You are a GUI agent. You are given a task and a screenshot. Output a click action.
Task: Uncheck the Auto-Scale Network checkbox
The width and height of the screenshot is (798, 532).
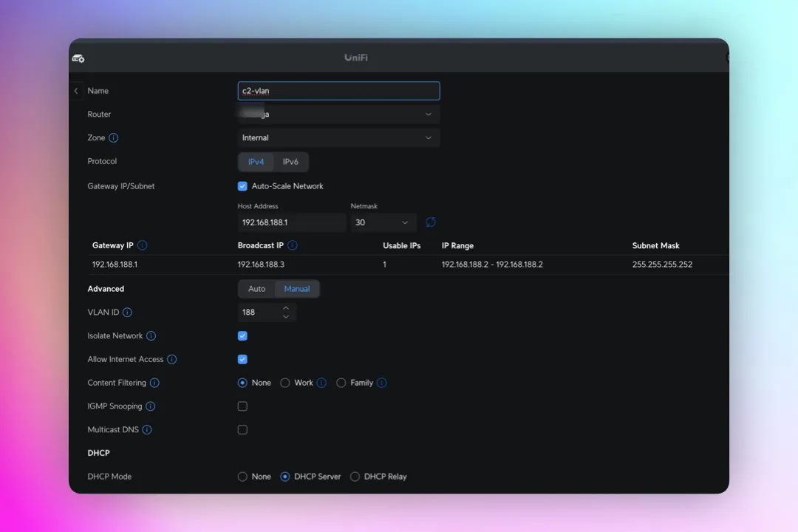(x=242, y=185)
